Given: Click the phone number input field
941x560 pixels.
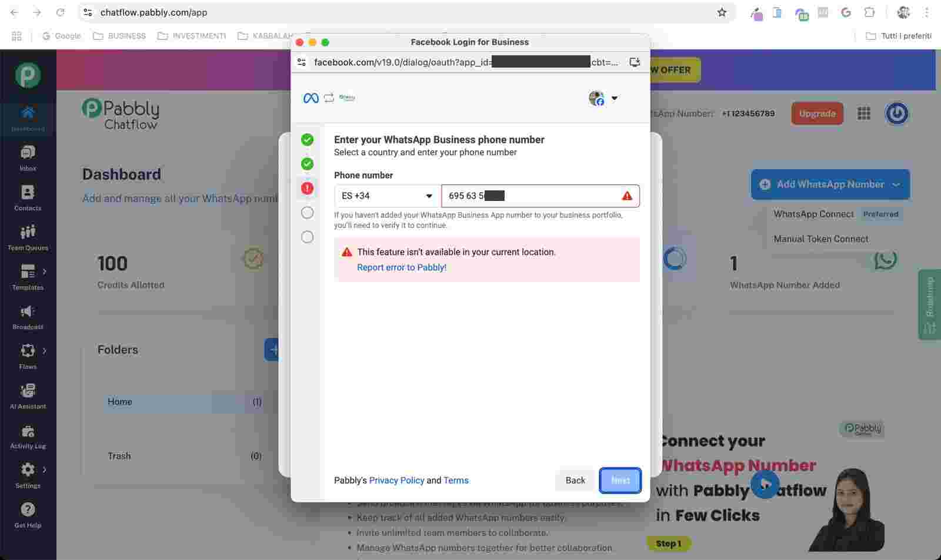Looking at the screenshot, I should [540, 196].
